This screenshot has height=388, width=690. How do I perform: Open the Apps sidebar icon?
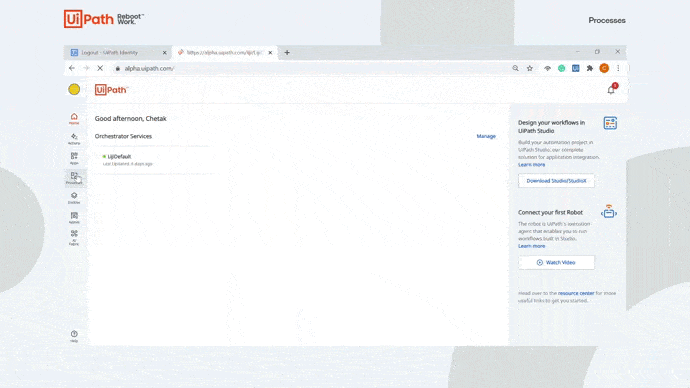[74, 158]
